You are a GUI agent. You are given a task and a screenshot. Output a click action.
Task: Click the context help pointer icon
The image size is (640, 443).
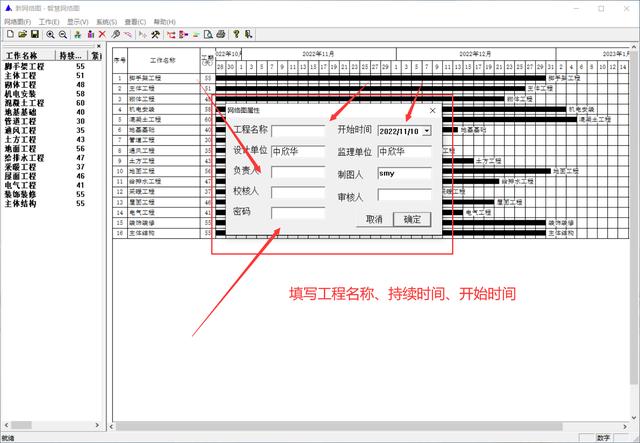pyautogui.click(x=248, y=35)
